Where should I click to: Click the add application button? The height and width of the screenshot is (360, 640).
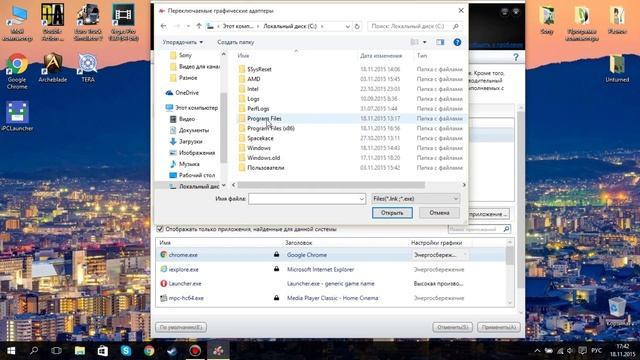pyautogui.click(x=489, y=214)
